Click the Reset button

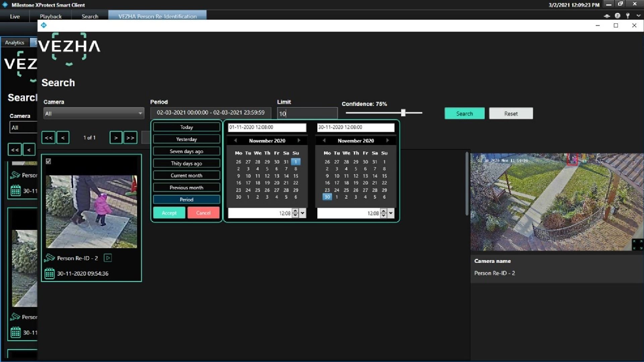coord(511,113)
